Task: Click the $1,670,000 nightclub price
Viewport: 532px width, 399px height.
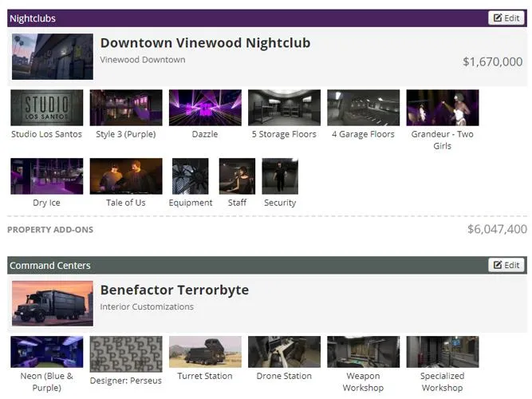Action: 493,61
